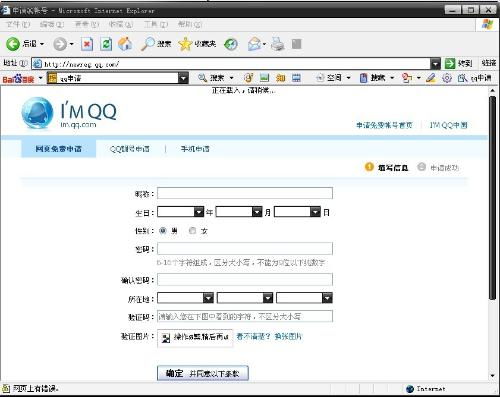Click the page icon in the address bar
The image size is (500, 397).
(37, 64)
